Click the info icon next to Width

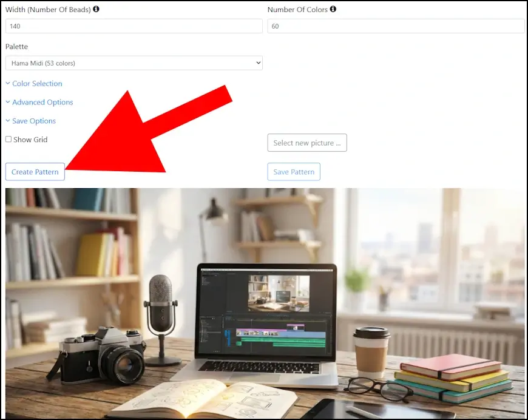pyautogui.click(x=96, y=9)
